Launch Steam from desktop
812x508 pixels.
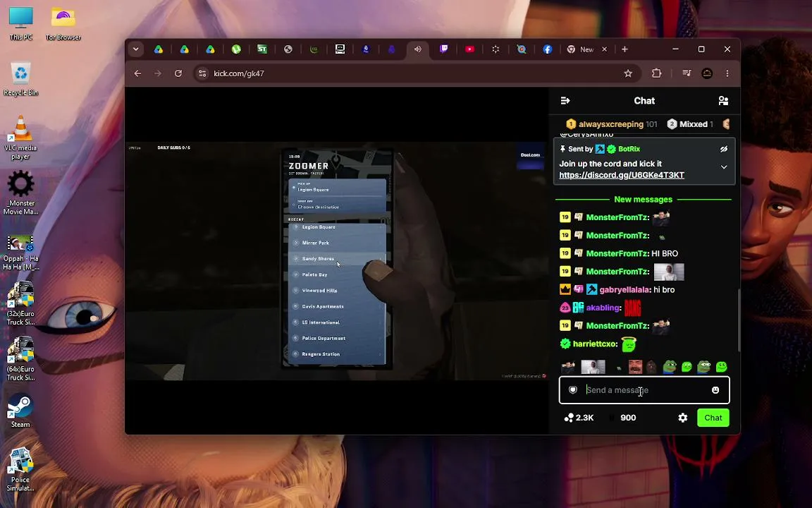[20, 411]
